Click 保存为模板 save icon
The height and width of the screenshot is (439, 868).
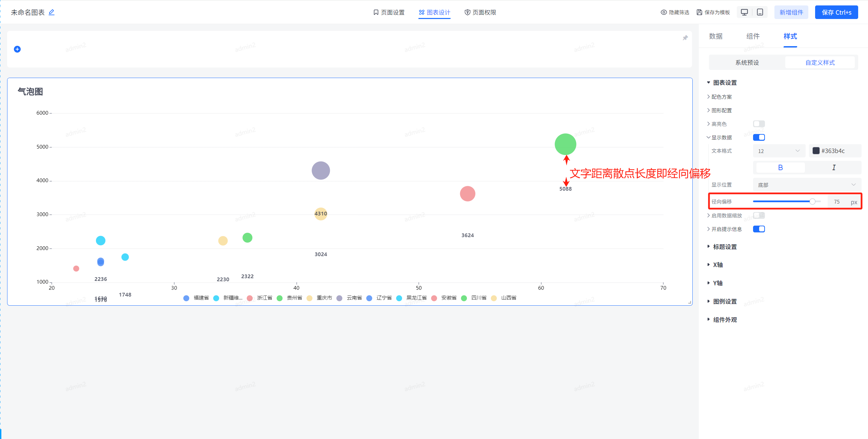pos(699,12)
